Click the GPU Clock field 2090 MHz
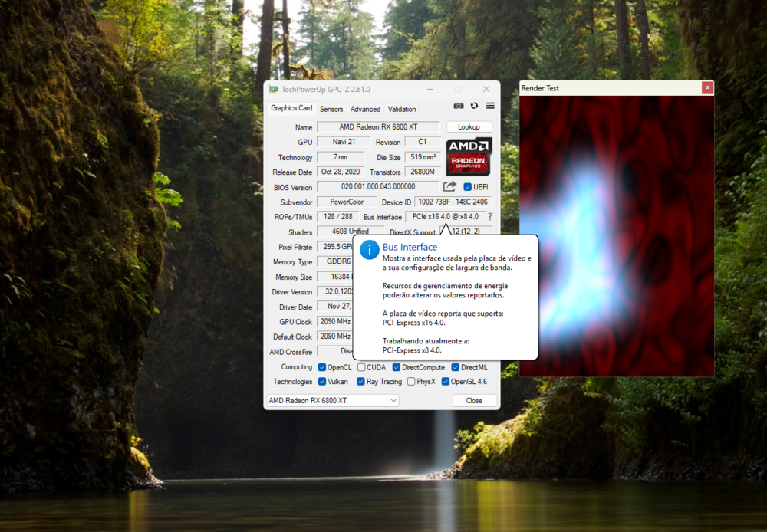767x532 pixels. [335, 321]
